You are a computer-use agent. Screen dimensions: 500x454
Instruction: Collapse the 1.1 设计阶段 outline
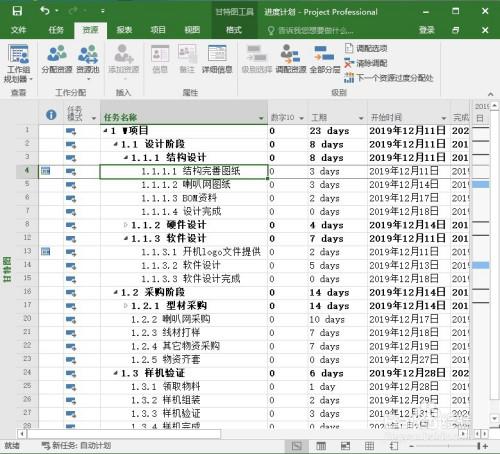click(115, 144)
